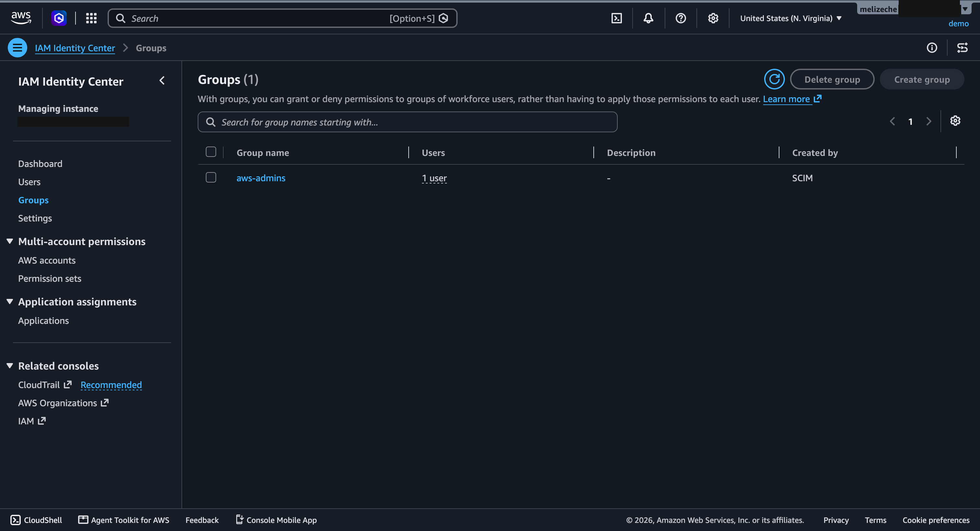Open CloudTrail related console link

pos(45,385)
